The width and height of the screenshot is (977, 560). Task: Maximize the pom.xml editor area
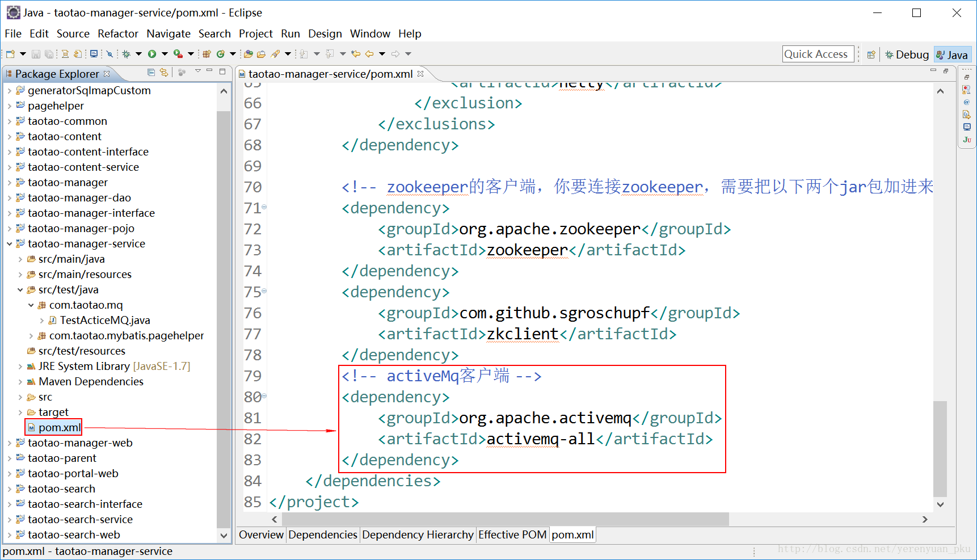(946, 71)
